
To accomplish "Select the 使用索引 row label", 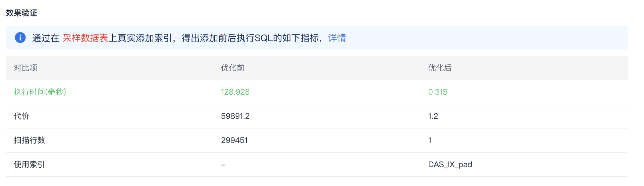I will pyautogui.click(x=29, y=164).
